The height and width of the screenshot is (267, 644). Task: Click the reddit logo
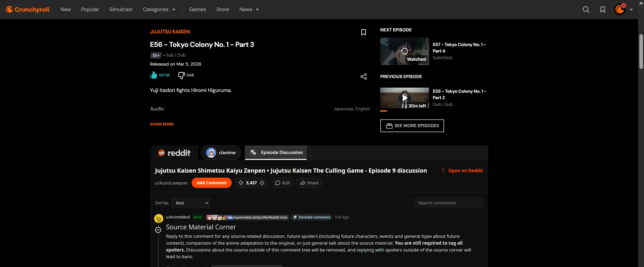174,153
